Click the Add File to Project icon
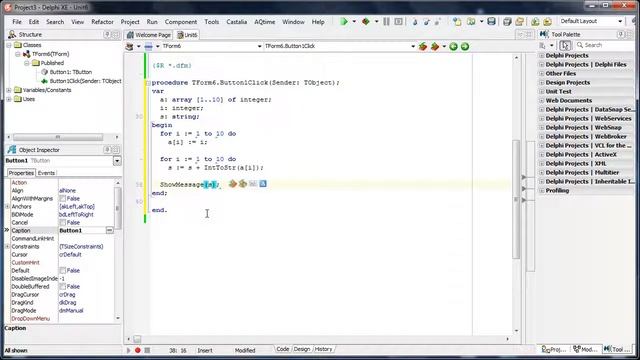The height and width of the screenshot is (360, 640). (535, 22)
